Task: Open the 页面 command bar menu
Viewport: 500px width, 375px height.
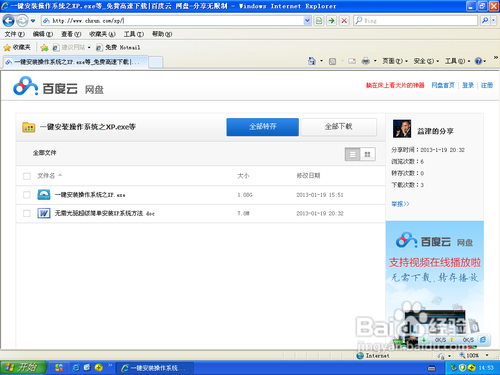Action: [395, 61]
